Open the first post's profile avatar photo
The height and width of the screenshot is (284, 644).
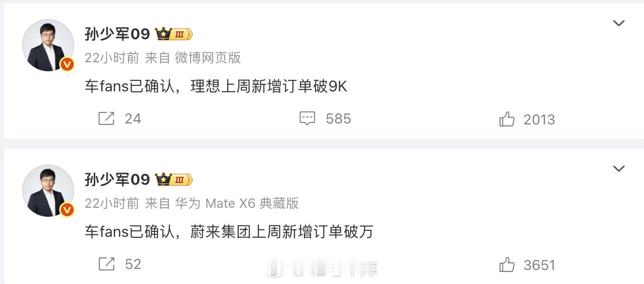48,45
